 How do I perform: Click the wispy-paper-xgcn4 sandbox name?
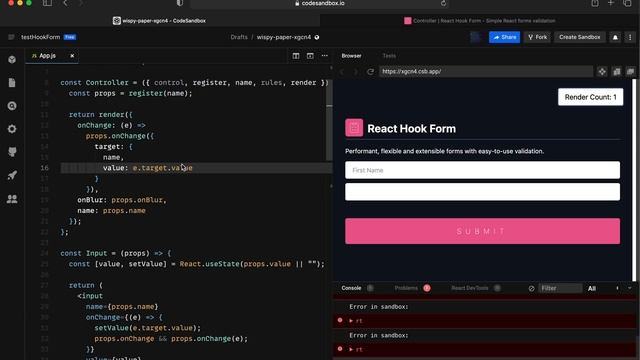tap(284, 37)
